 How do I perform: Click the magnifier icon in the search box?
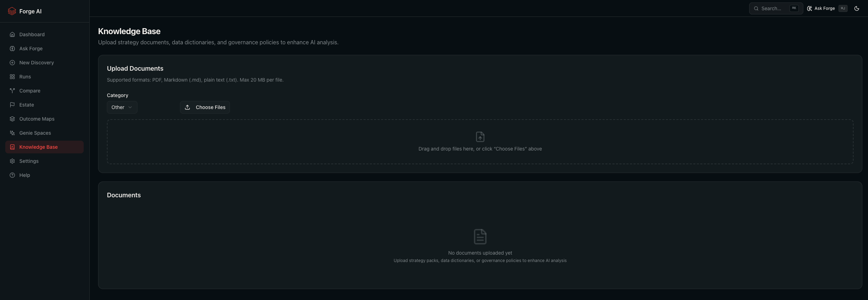756,8
